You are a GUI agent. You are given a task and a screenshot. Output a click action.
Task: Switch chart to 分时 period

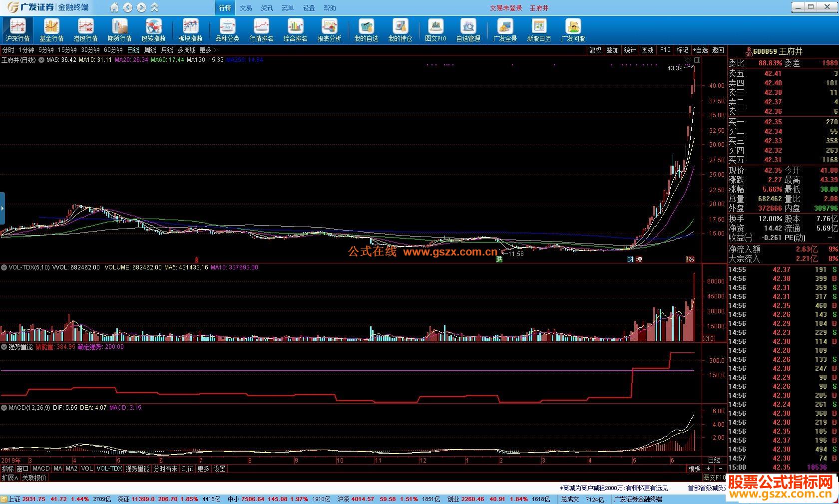coord(8,50)
